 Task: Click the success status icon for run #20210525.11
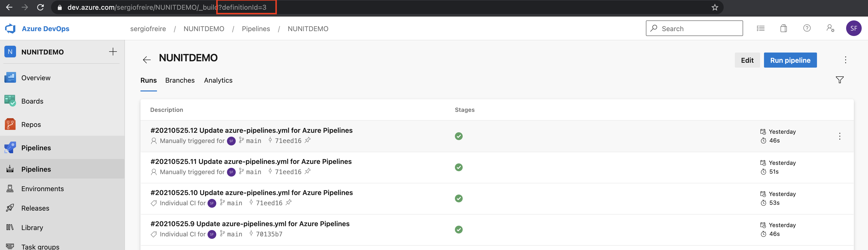coord(459,167)
